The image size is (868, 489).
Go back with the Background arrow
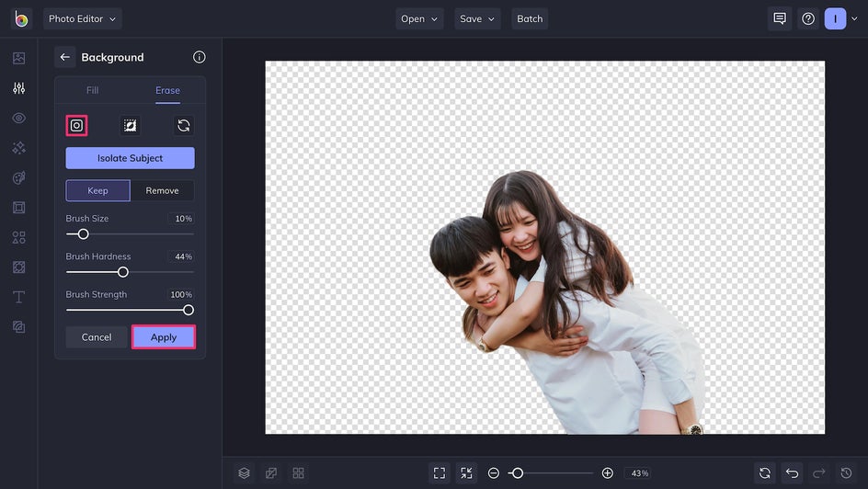pyautogui.click(x=64, y=57)
